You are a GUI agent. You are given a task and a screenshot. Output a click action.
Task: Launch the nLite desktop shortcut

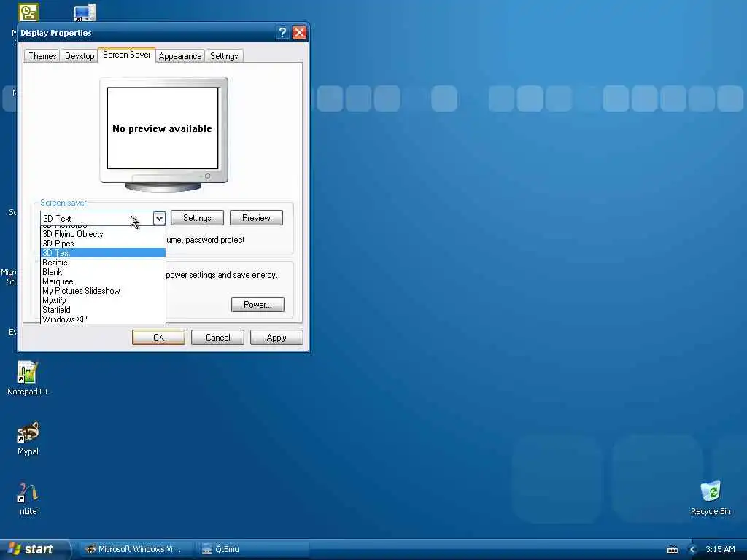28,498
